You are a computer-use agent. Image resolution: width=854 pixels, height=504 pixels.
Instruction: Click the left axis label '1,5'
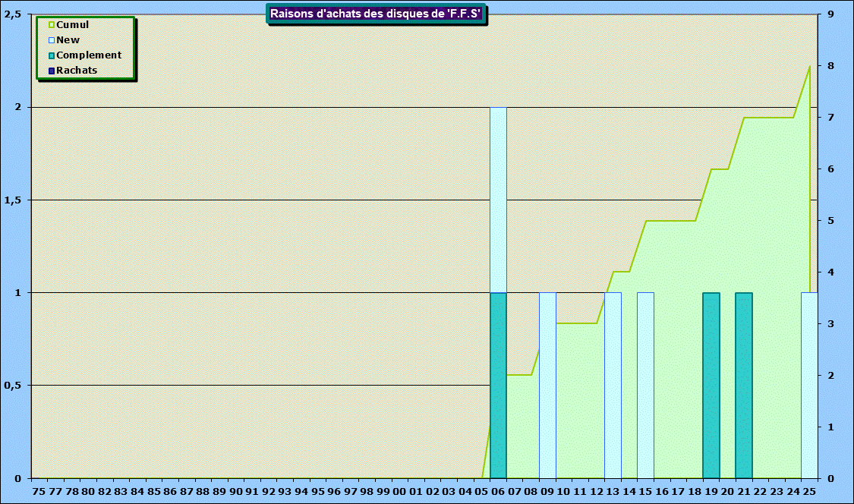coord(13,200)
